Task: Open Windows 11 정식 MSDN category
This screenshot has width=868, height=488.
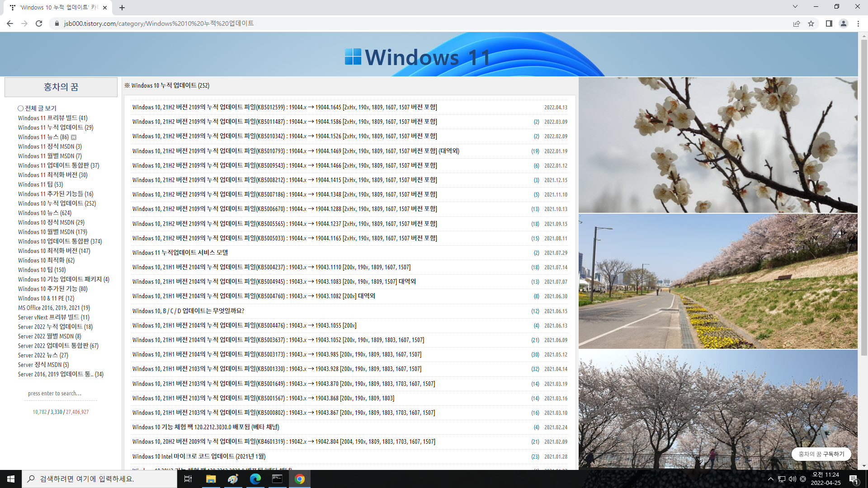Action: point(50,146)
